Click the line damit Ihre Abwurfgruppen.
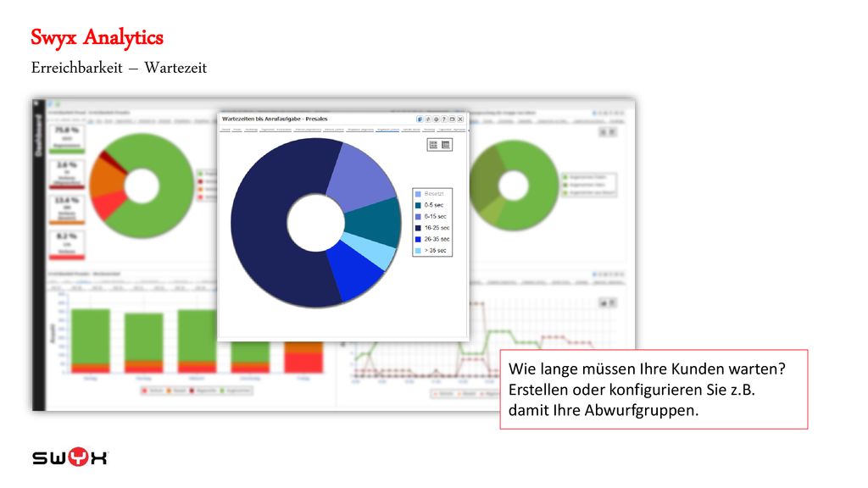This screenshot has width=868, height=488. pyautogui.click(x=604, y=410)
